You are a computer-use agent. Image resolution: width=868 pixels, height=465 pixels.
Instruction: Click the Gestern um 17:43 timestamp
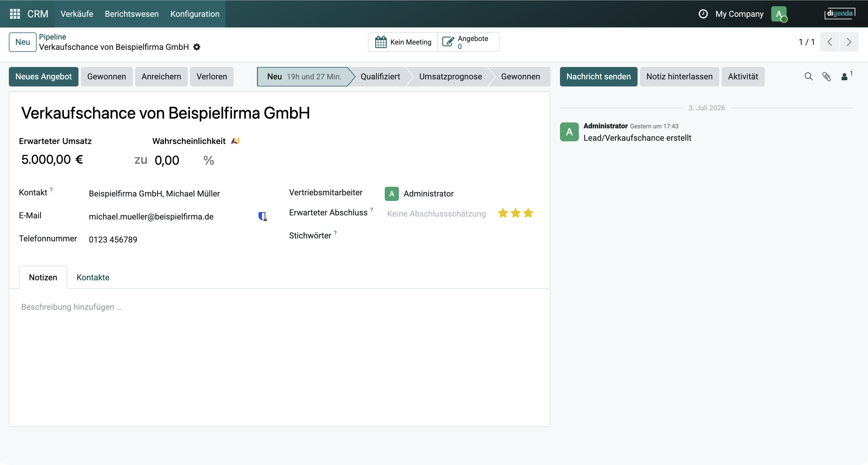(x=654, y=126)
